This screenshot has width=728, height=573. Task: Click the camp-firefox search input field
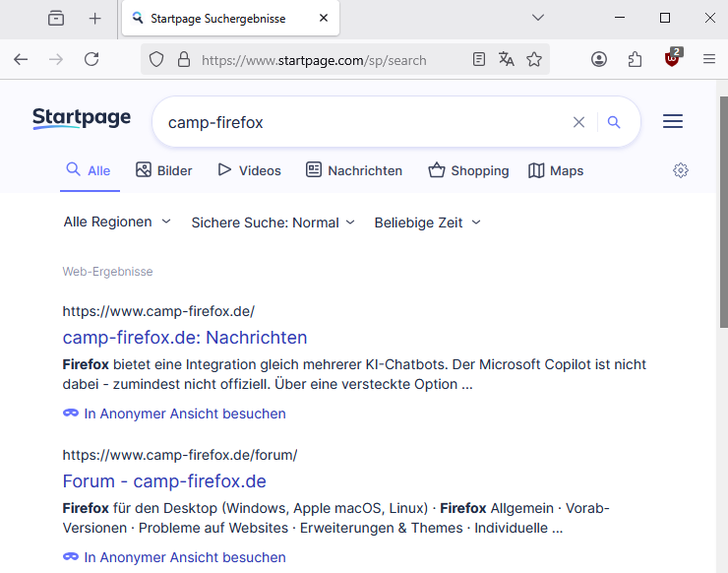(x=364, y=122)
